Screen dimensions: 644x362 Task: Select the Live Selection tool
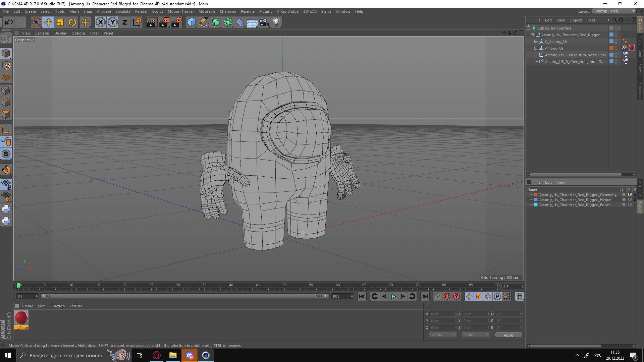pos(36,22)
